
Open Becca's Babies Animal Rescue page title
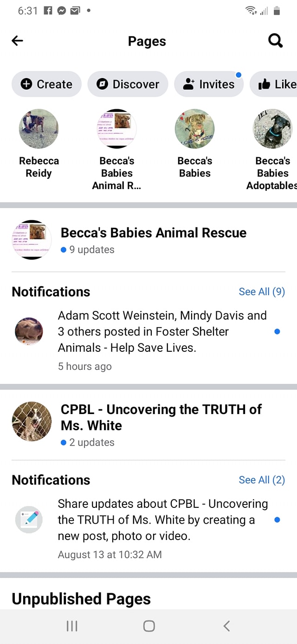[x=154, y=233]
